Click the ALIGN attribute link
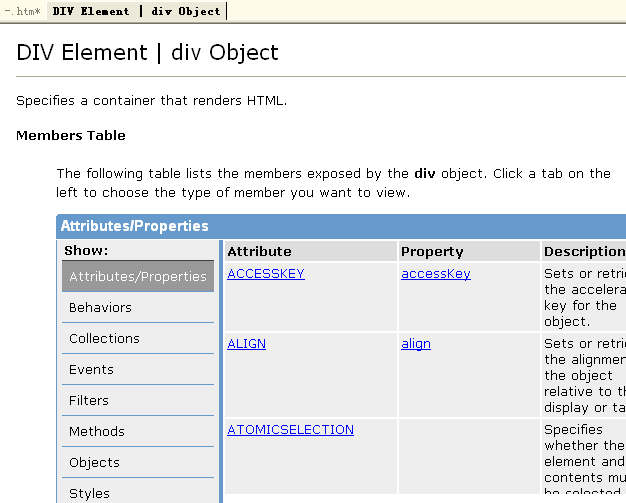Screen dimensions: 626x503 coord(246,344)
